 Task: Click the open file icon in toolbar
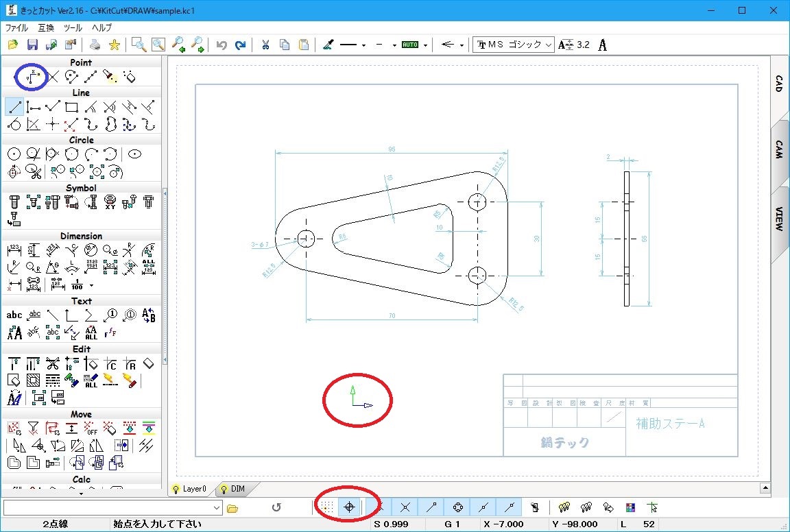13,45
